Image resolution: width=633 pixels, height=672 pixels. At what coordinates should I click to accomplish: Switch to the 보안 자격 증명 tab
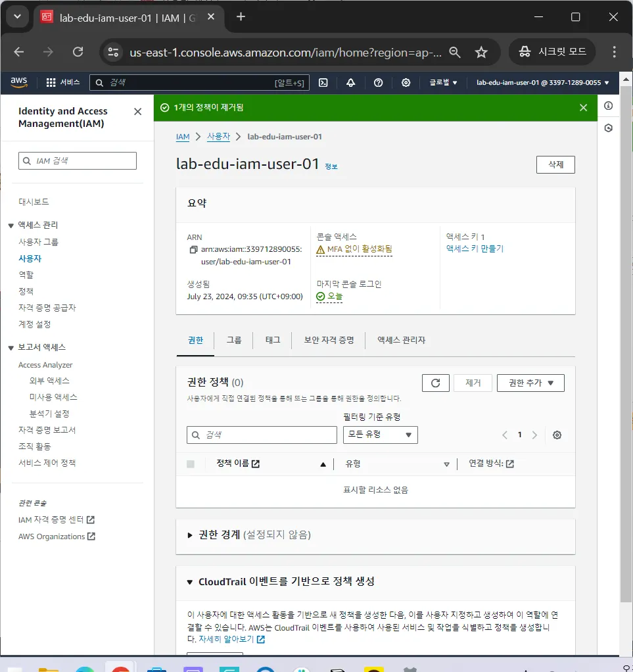pos(329,341)
